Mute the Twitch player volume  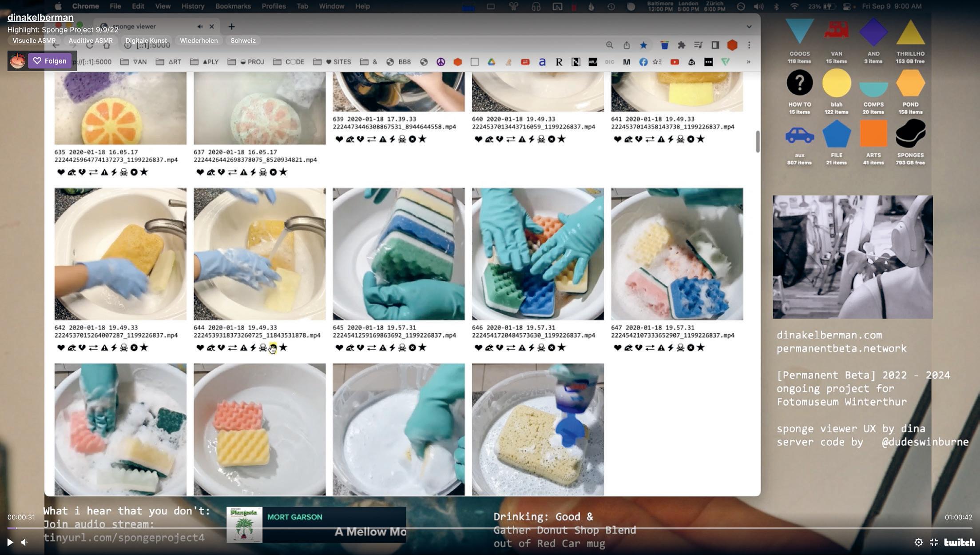(x=25, y=542)
